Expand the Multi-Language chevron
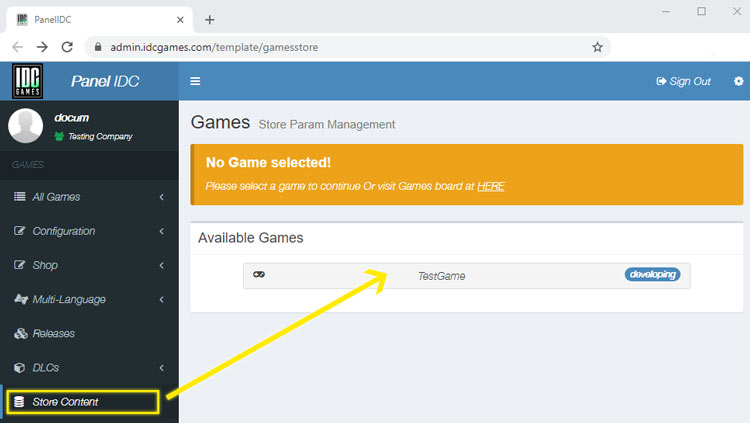 (x=162, y=300)
